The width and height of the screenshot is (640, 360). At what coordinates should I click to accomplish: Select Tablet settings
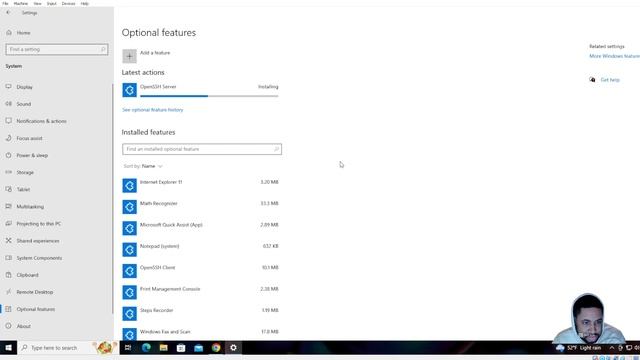pos(23,190)
